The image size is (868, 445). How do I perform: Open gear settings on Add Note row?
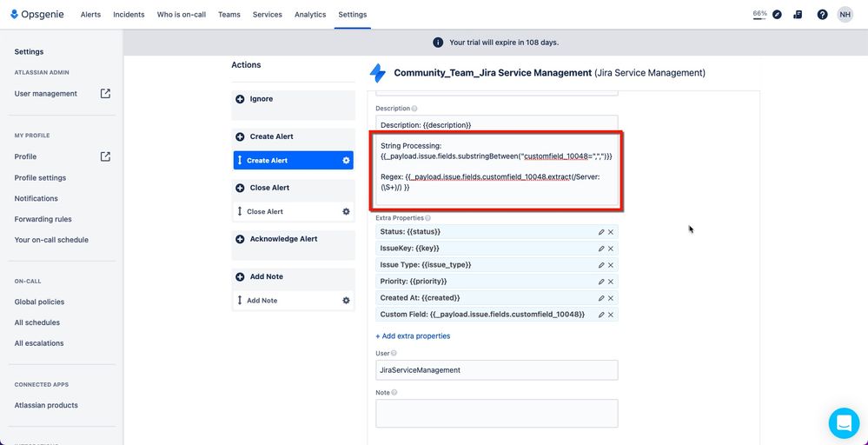(346, 301)
